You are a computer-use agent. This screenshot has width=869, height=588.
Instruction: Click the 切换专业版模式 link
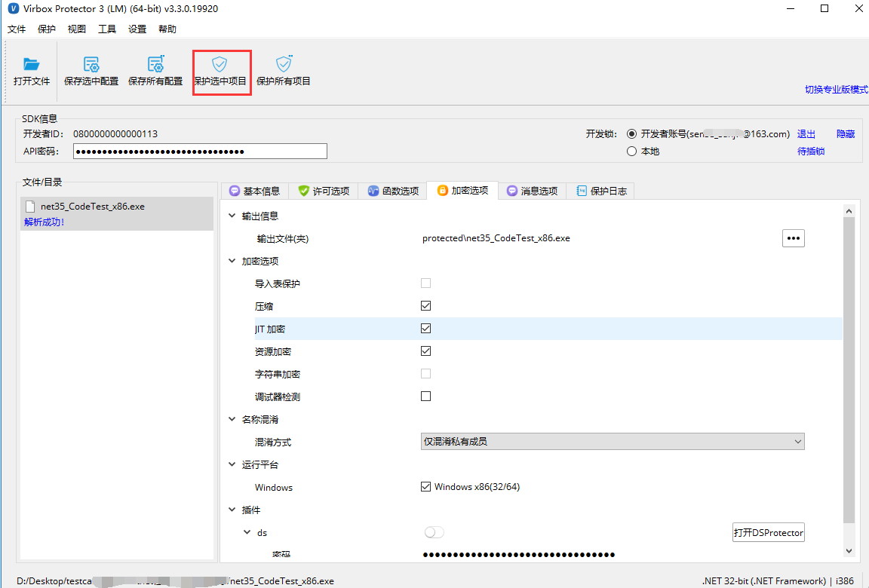coord(837,89)
